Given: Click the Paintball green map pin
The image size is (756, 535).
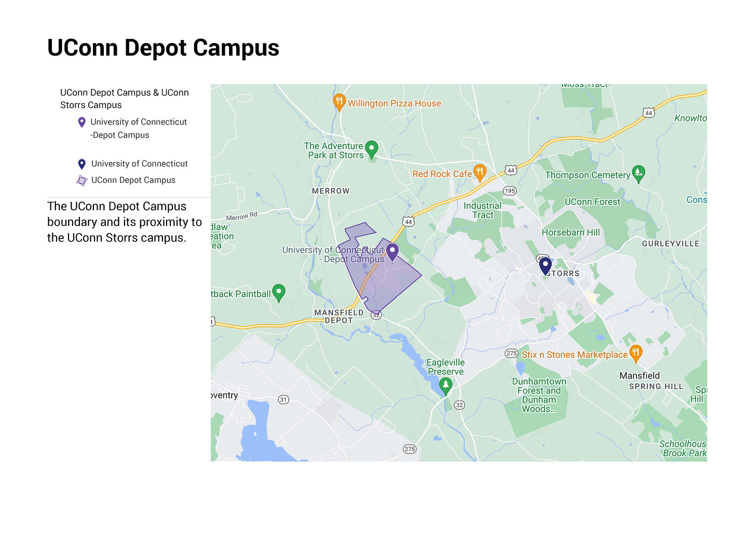Looking at the screenshot, I should pos(279,293).
